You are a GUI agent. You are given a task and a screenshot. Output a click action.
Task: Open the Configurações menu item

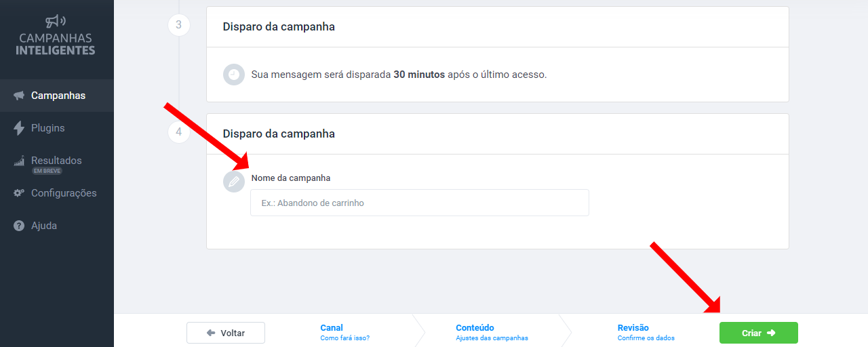pyautogui.click(x=57, y=193)
